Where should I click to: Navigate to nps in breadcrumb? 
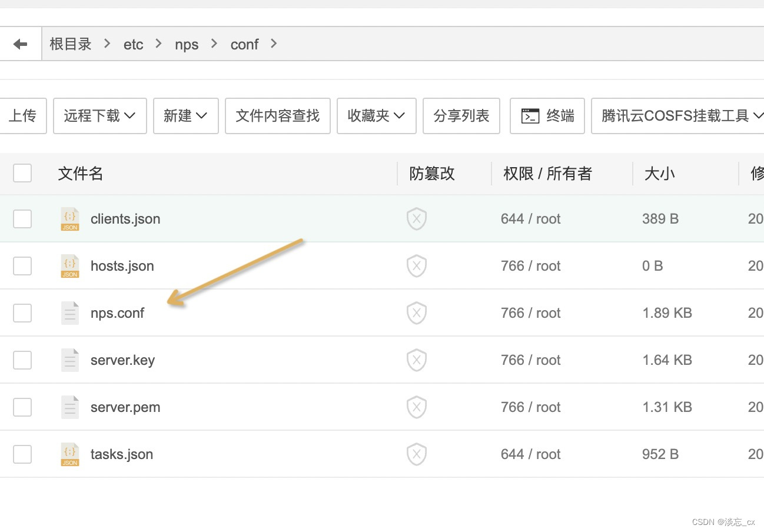click(187, 45)
